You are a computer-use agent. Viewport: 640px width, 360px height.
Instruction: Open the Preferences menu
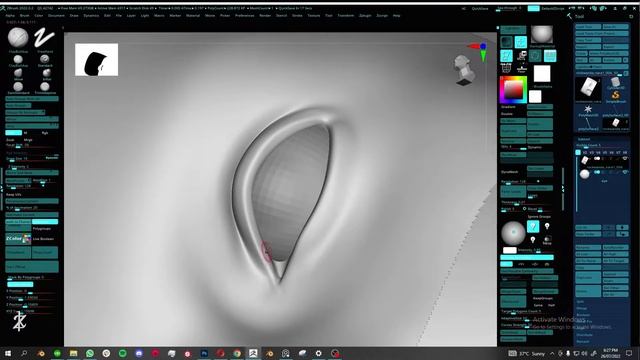click(x=244, y=16)
